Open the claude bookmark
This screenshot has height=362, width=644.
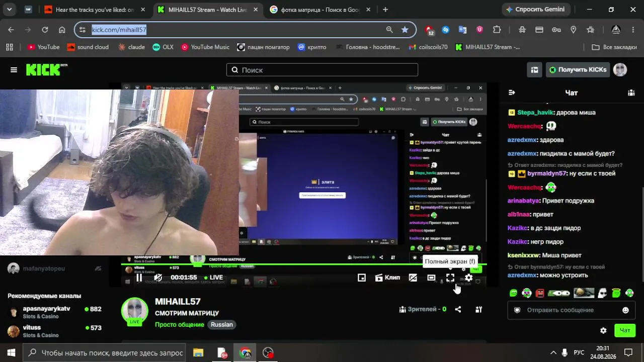click(131, 47)
